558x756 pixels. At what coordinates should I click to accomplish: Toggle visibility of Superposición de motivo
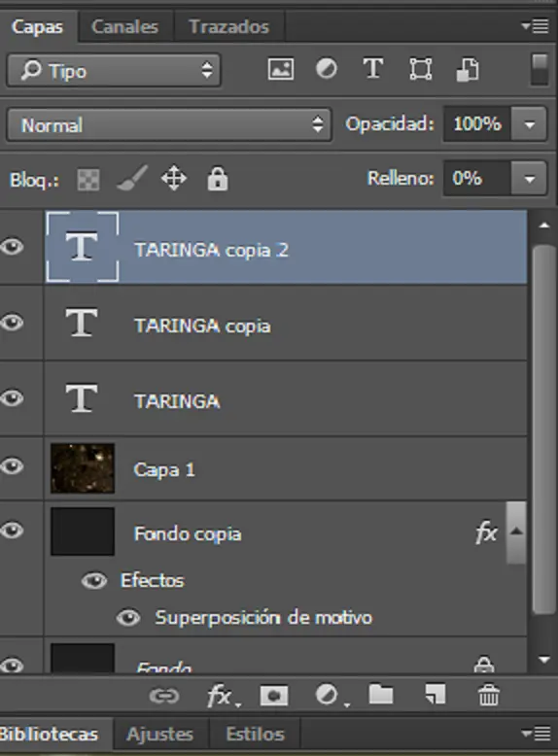tap(128, 618)
